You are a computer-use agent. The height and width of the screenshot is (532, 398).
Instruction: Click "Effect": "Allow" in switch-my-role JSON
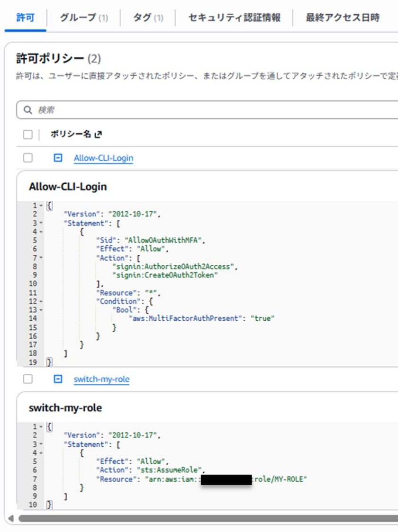132,461
